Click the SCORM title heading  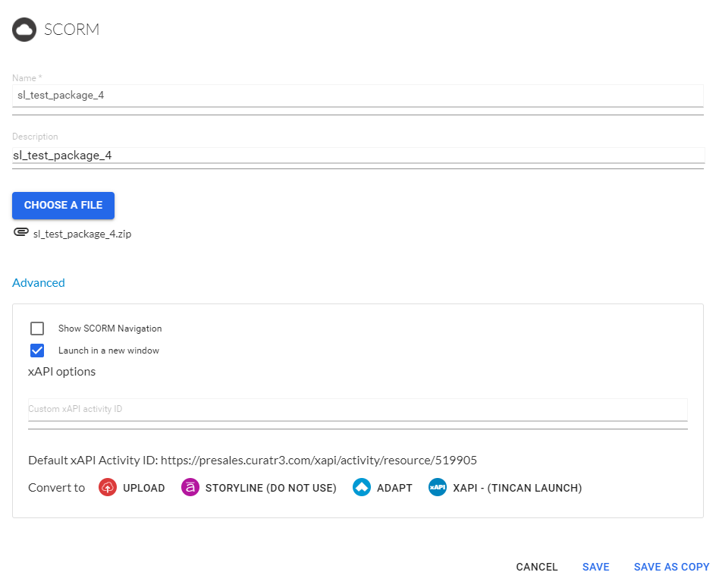tap(71, 30)
